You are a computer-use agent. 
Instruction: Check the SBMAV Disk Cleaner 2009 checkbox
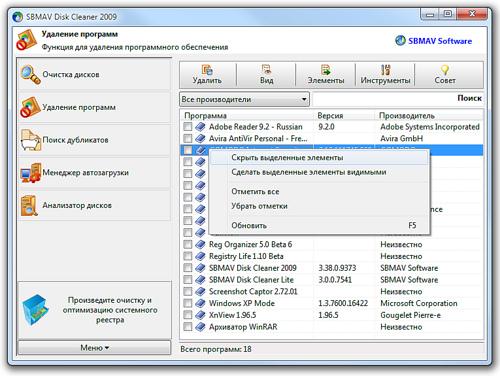pos(188,268)
